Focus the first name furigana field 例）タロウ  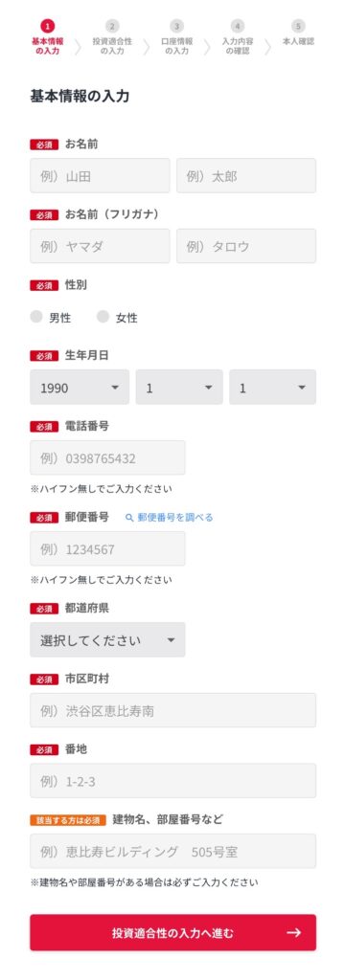[246, 246]
